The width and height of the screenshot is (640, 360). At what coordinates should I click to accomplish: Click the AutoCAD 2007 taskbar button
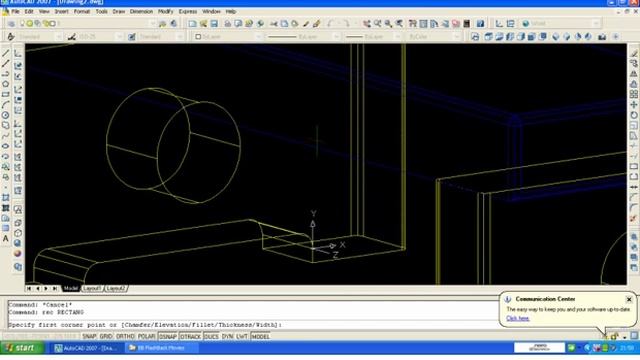(x=86, y=348)
